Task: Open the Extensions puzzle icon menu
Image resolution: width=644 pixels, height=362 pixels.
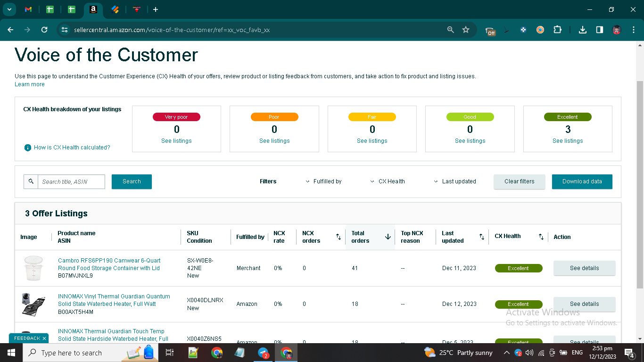Action: pos(557,30)
